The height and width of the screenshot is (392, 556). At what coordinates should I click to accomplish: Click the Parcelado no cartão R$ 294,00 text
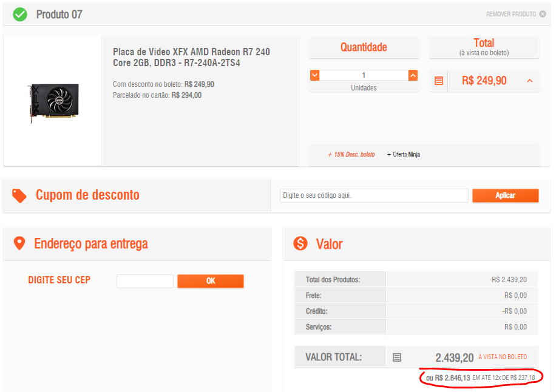point(157,95)
